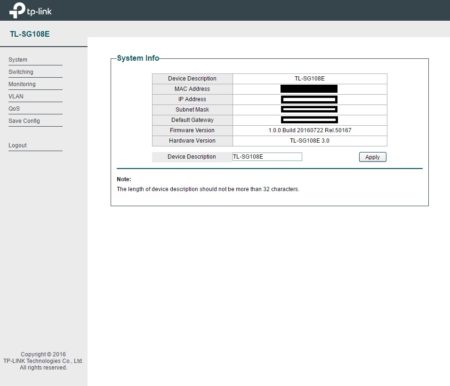Viewport: 450px width, 386px height.
Task: Open the QoS menu
Action: point(14,109)
